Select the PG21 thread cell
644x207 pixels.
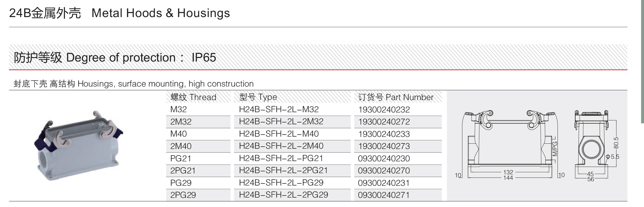(181, 159)
